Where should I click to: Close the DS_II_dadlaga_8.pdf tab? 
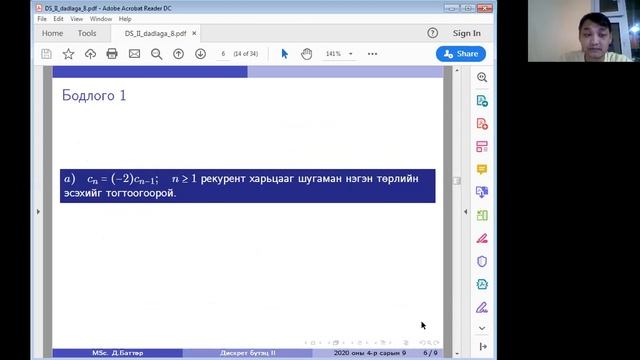pyautogui.click(x=194, y=33)
